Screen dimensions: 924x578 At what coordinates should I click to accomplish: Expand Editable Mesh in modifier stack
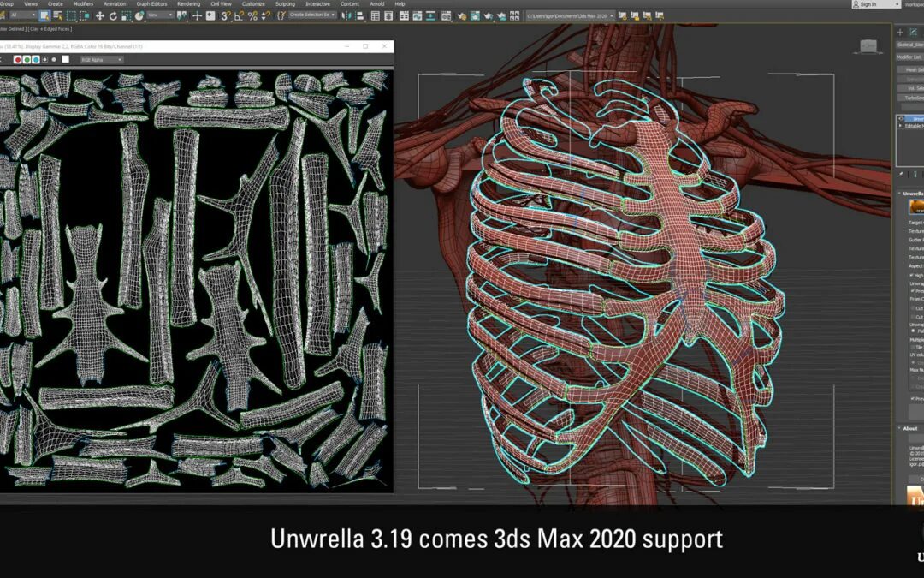coord(900,126)
